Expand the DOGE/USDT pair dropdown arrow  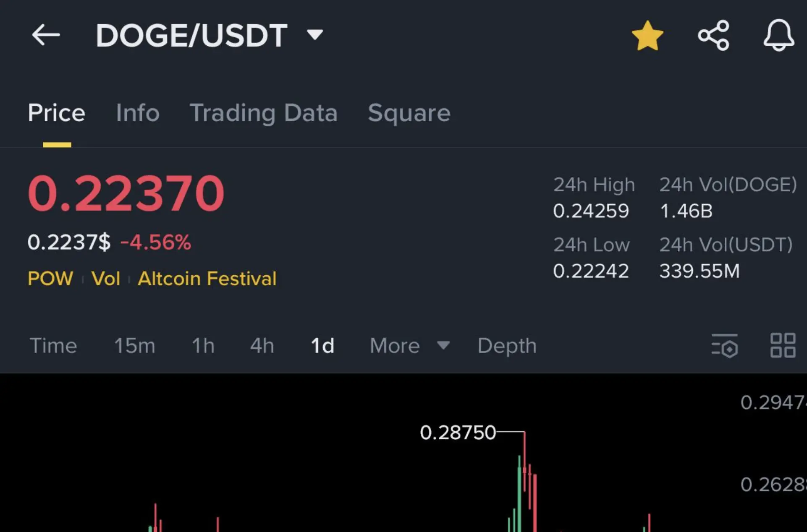315,34
